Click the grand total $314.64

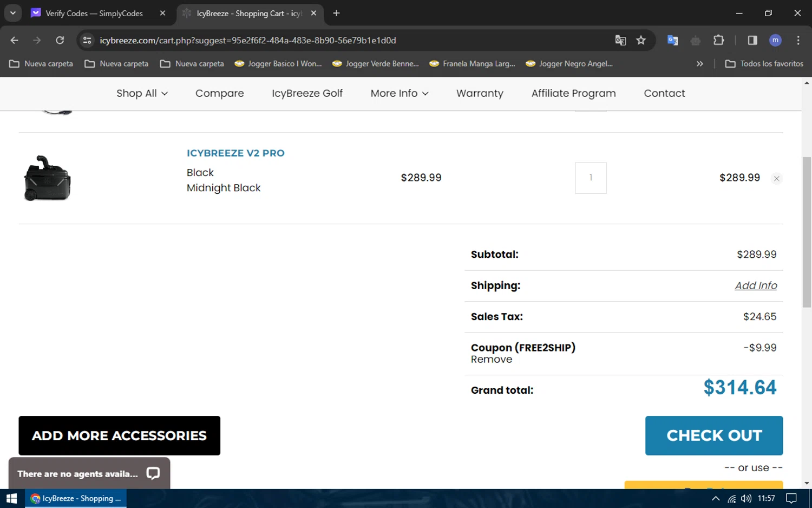740,388
